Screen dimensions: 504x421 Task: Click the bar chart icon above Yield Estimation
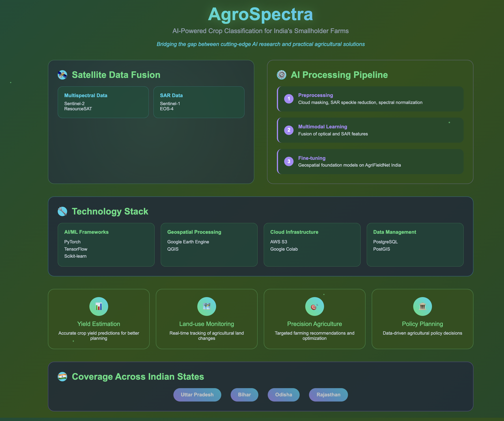click(99, 306)
